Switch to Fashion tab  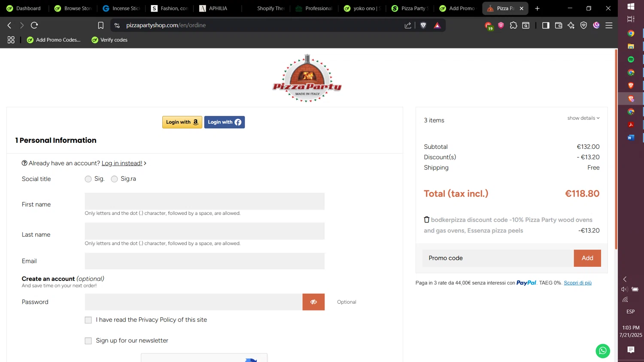point(170,8)
